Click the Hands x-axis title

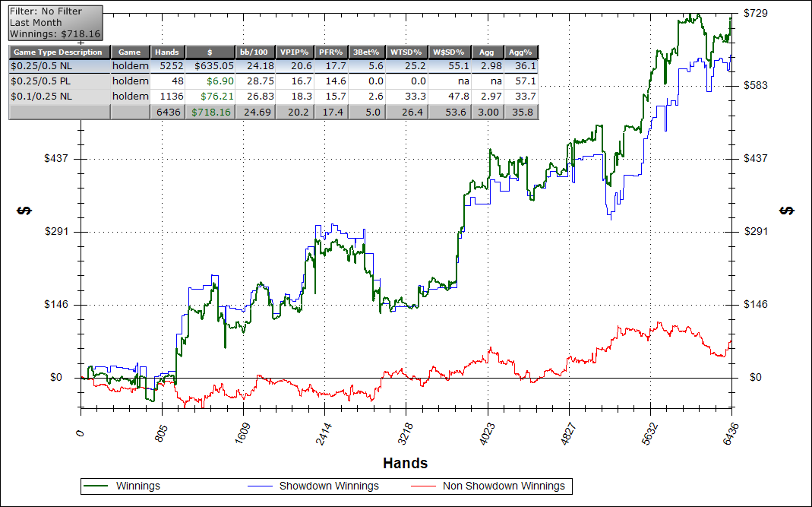point(405,463)
